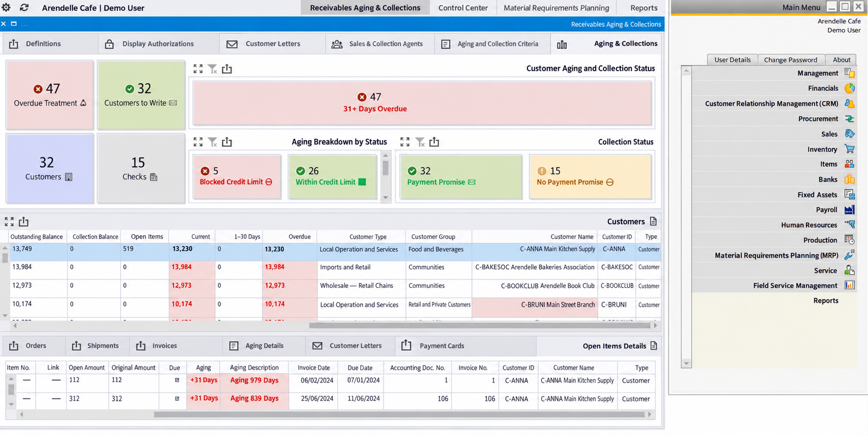The width and height of the screenshot is (868, 436).
Task: Refresh using the circular arrows icon
Action: (x=24, y=7)
